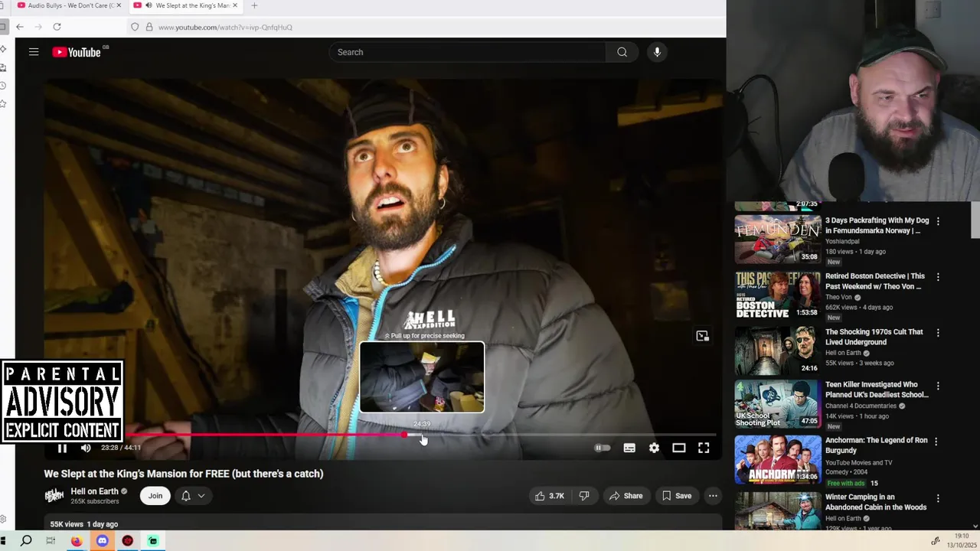This screenshot has height=551, width=980.
Task: Click the recommendations sidebar scrollbar
Action: coord(975,222)
